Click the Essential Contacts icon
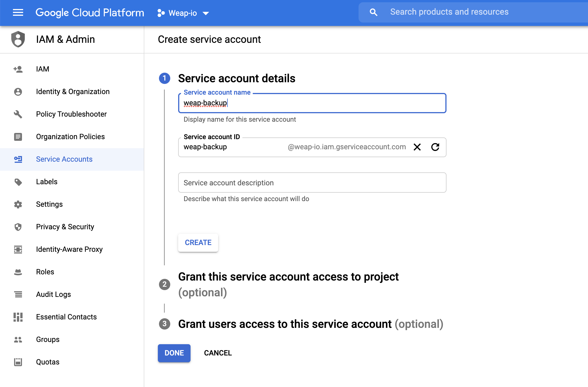Viewport: 588px width, 387px height. pos(18,317)
